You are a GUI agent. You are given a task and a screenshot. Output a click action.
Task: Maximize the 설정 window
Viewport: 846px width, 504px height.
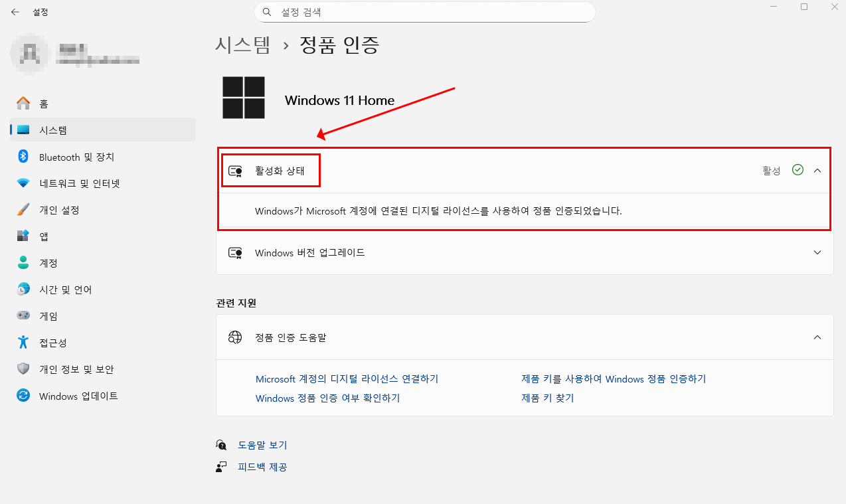click(x=804, y=7)
